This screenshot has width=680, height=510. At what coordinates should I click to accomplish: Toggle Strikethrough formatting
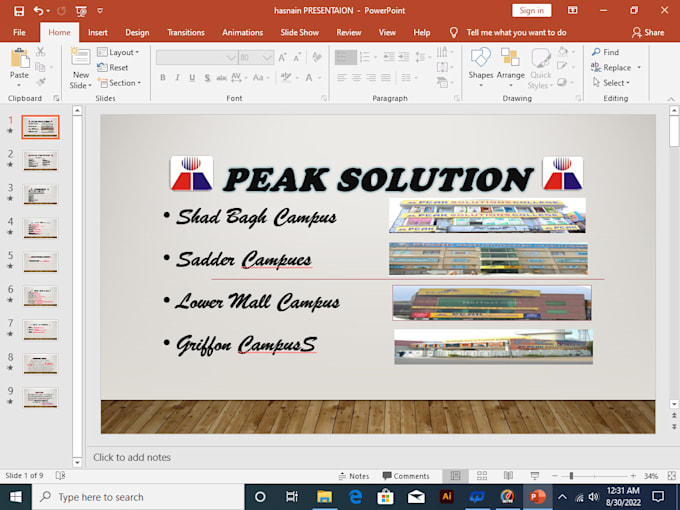[x=222, y=78]
